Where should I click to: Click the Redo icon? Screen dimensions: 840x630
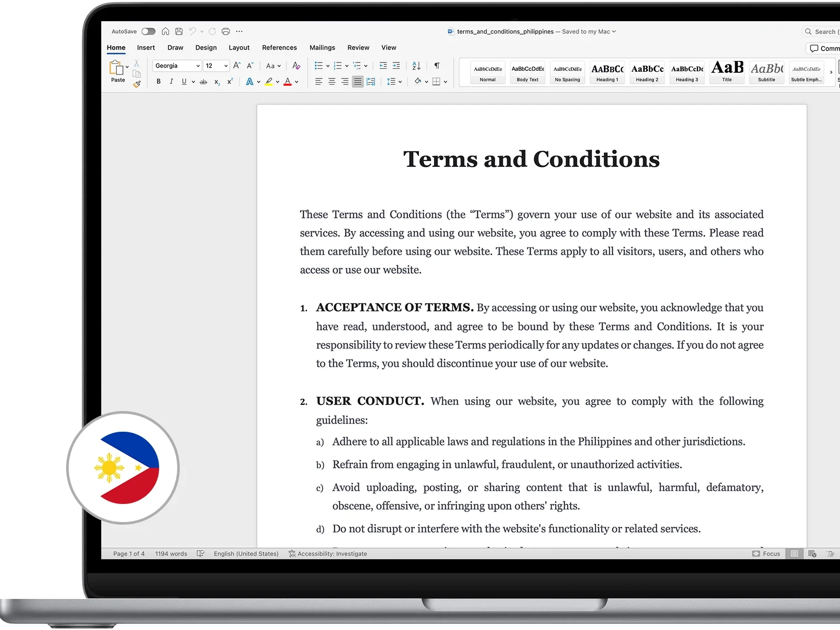212,31
